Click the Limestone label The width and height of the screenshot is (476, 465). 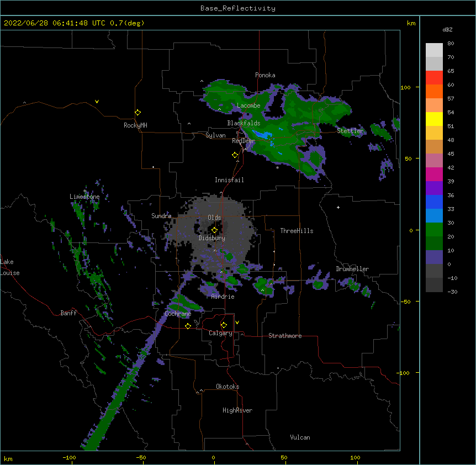84,197
